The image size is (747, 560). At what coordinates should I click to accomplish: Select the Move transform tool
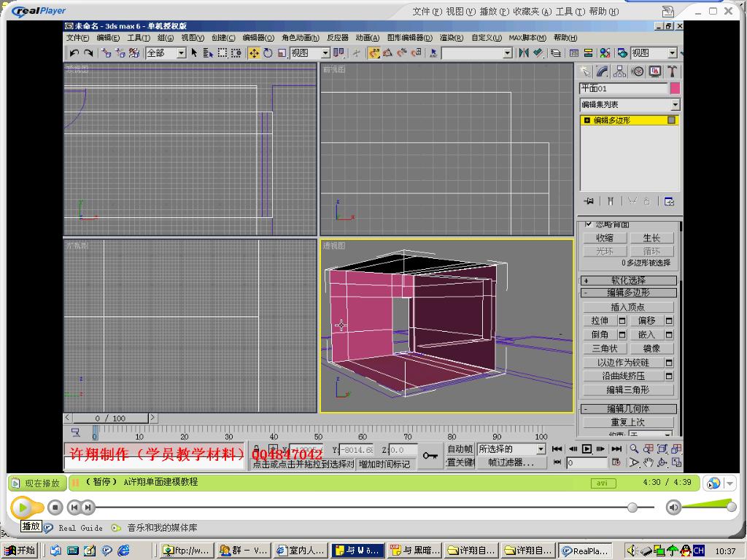point(254,53)
